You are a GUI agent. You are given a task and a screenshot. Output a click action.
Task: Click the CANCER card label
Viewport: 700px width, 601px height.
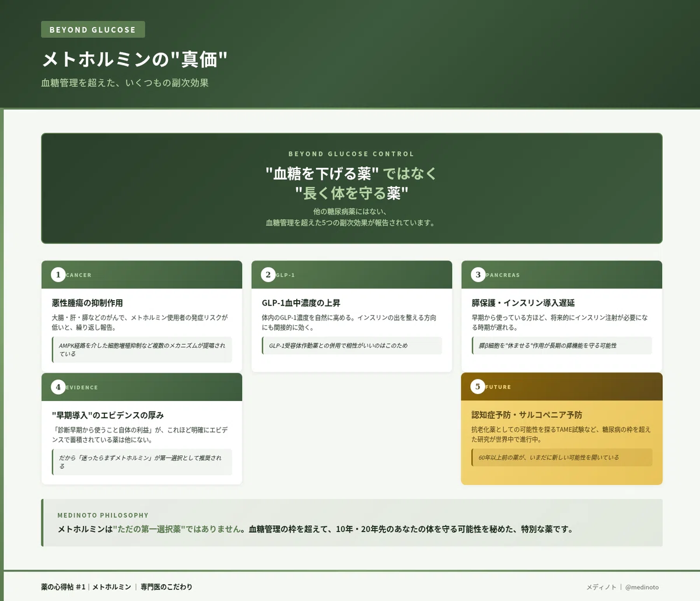(79, 275)
